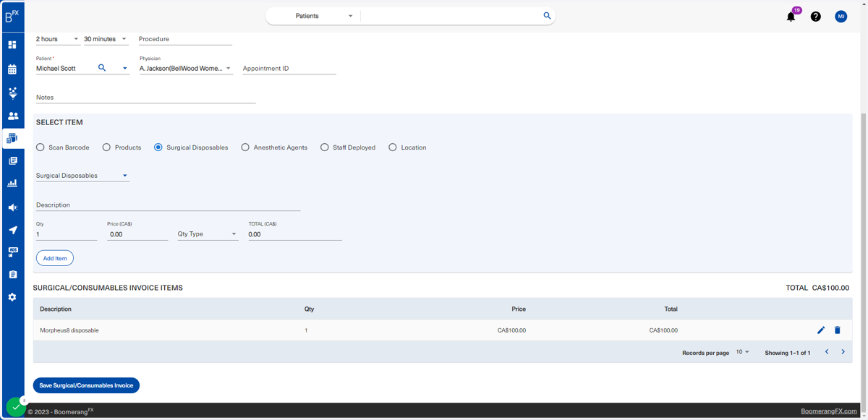The height and width of the screenshot is (420, 868).
Task: Click the patient search magnifier icon
Action: point(102,68)
